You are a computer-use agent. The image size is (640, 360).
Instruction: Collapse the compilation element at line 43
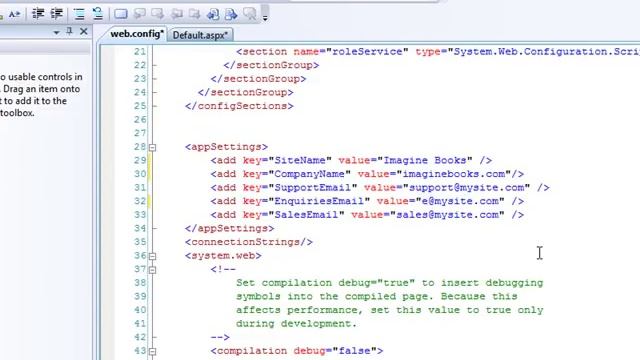[x=152, y=351]
